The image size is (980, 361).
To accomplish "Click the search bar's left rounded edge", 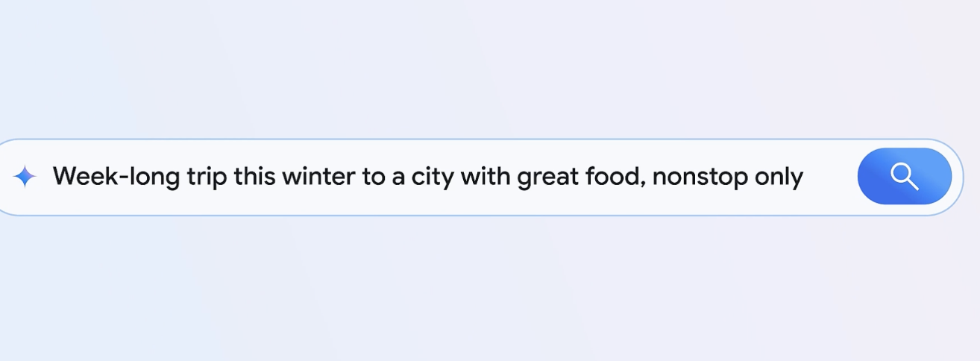I will (4, 178).
